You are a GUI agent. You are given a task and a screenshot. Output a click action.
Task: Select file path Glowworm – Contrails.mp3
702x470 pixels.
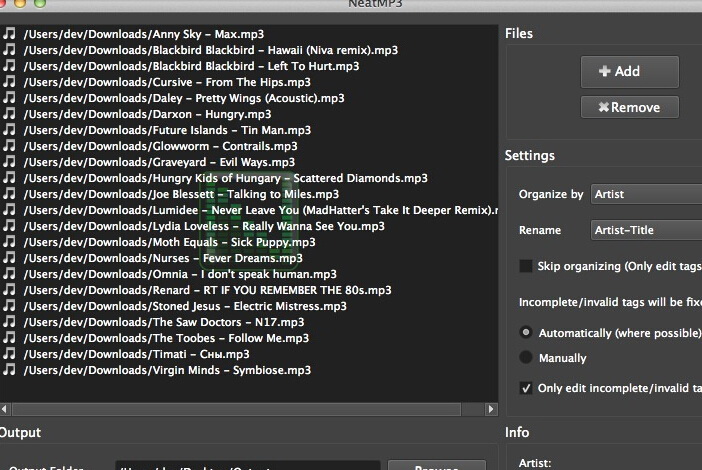tap(160, 146)
